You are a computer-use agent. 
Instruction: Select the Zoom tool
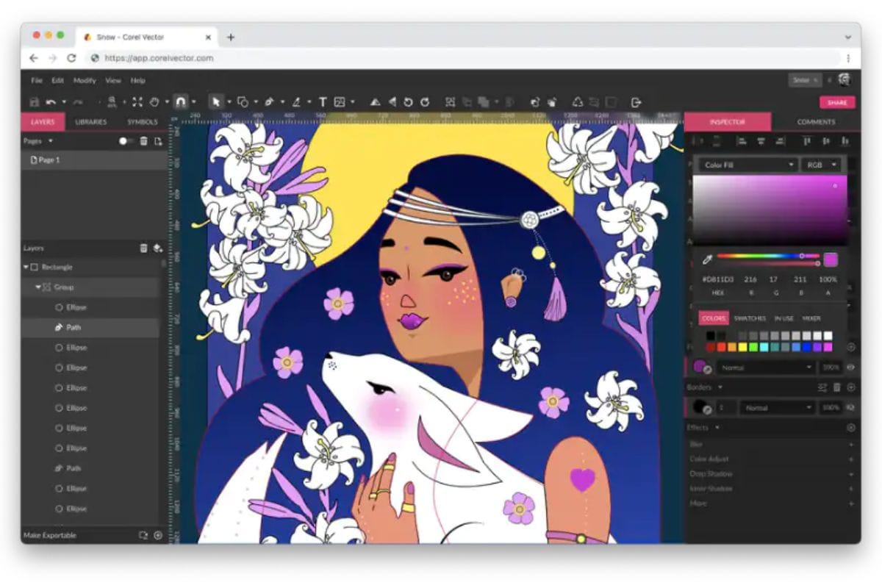tap(112, 102)
